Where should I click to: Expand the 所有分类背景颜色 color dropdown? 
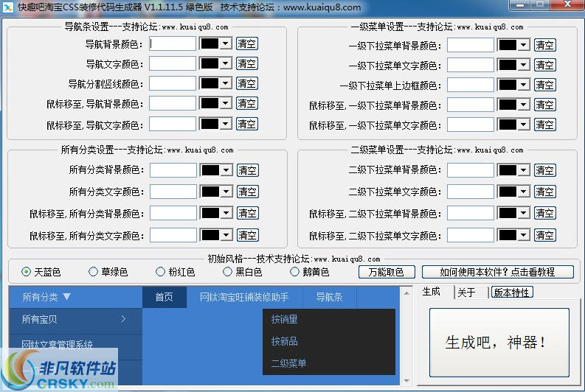tap(226, 170)
